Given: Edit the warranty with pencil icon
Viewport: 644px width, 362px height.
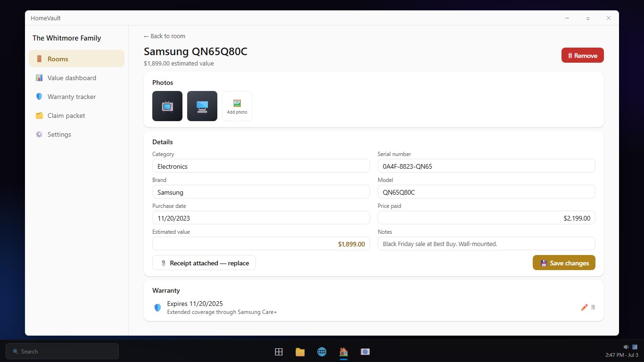Looking at the screenshot, I should click(585, 307).
